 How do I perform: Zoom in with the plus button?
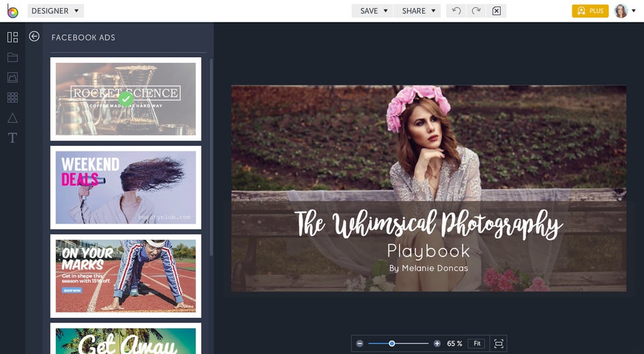437,343
